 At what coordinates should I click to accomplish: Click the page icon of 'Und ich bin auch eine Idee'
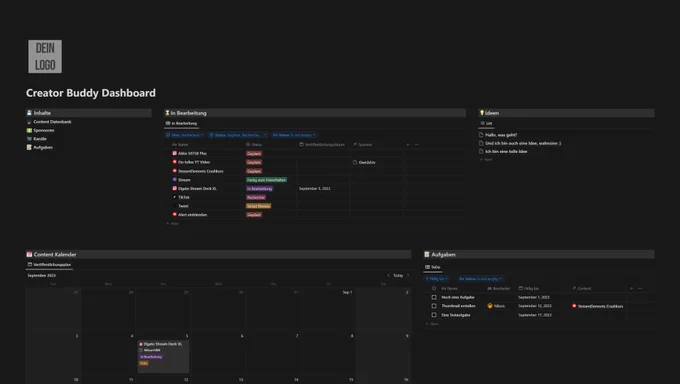pyautogui.click(x=481, y=143)
